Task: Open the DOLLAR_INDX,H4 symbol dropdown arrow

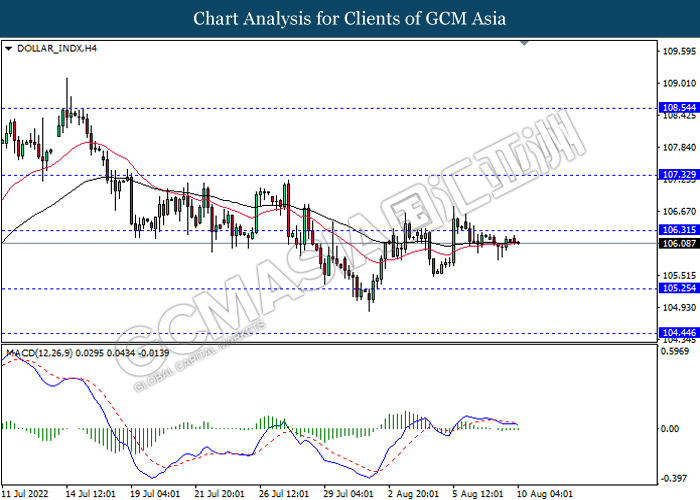Action: click(9, 49)
